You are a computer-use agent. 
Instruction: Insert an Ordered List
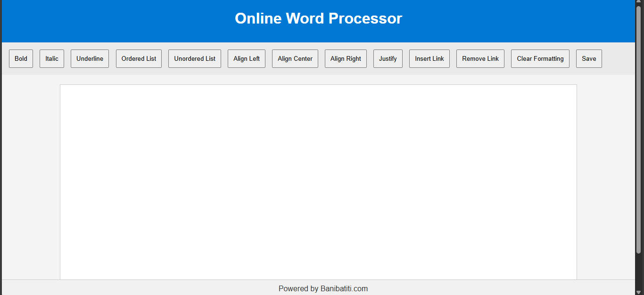point(139,59)
